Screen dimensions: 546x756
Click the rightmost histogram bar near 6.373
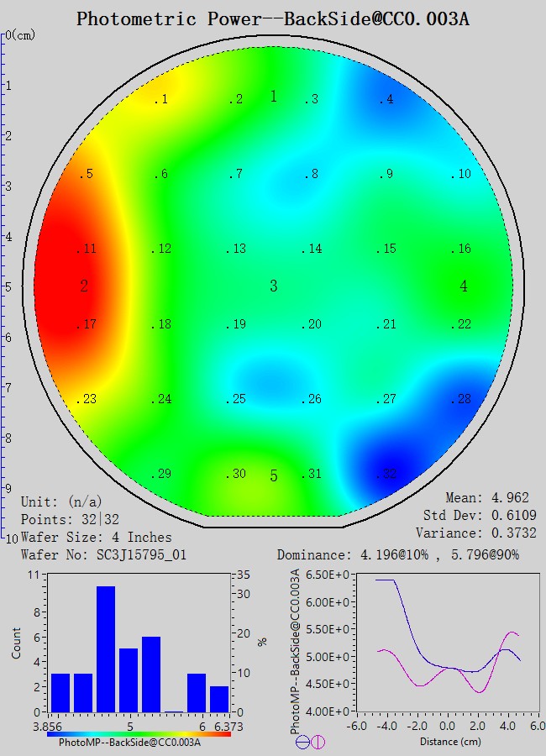coord(218,699)
